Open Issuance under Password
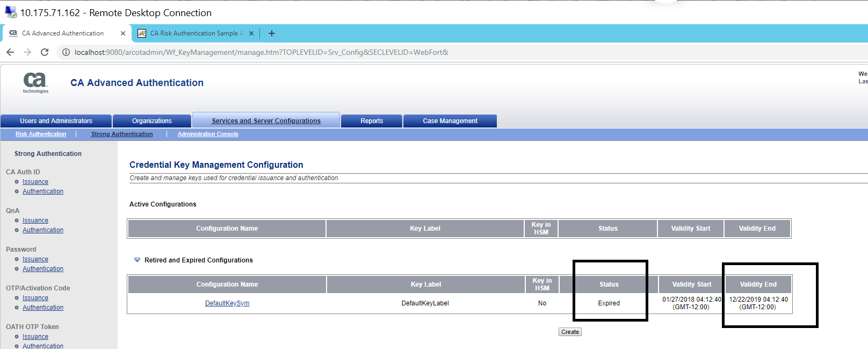This screenshot has height=349, width=868. [x=35, y=259]
